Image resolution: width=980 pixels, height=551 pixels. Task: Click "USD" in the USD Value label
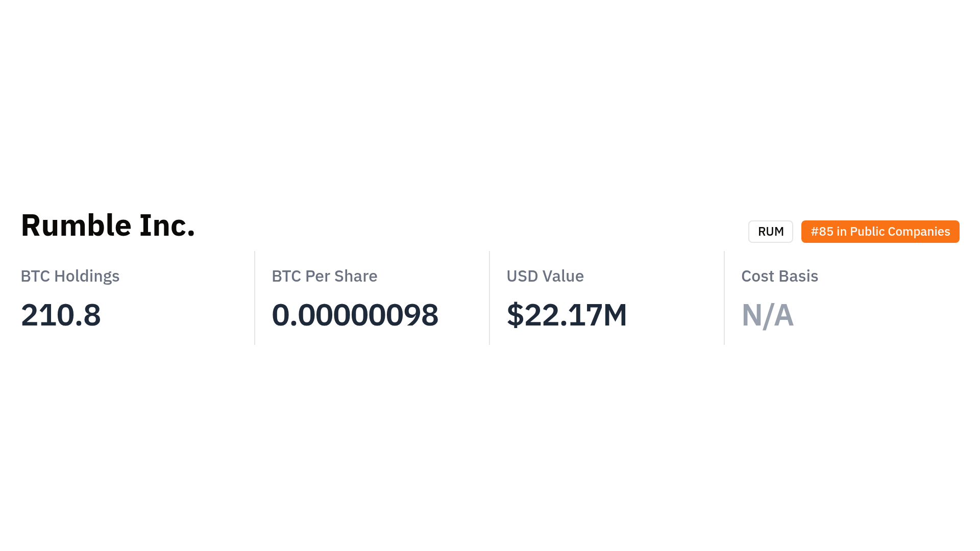coord(522,276)
